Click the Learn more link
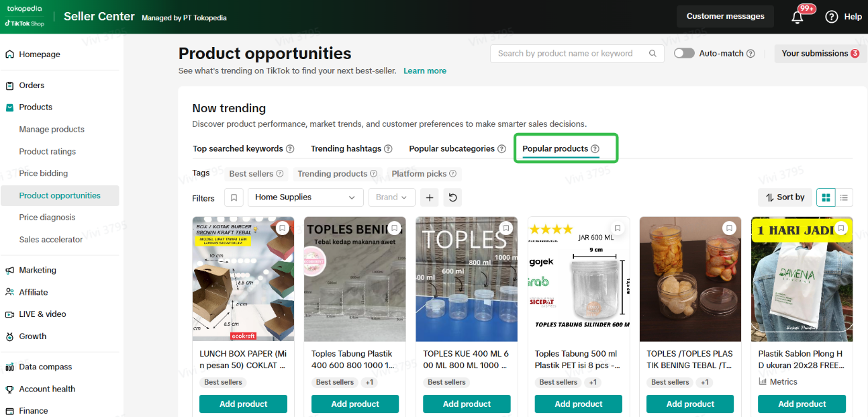This screenshot has width=868, height=417. click(425, 71)
